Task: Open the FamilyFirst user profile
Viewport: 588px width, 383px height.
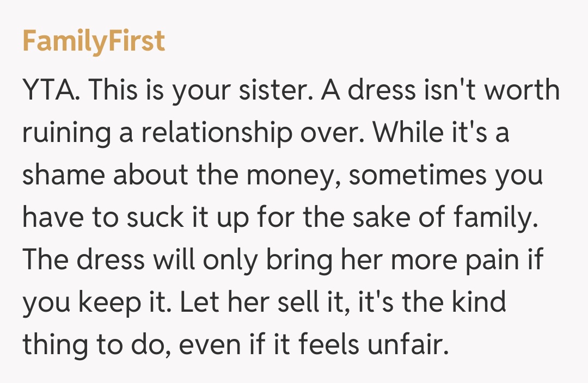Action: coord(93,41)
